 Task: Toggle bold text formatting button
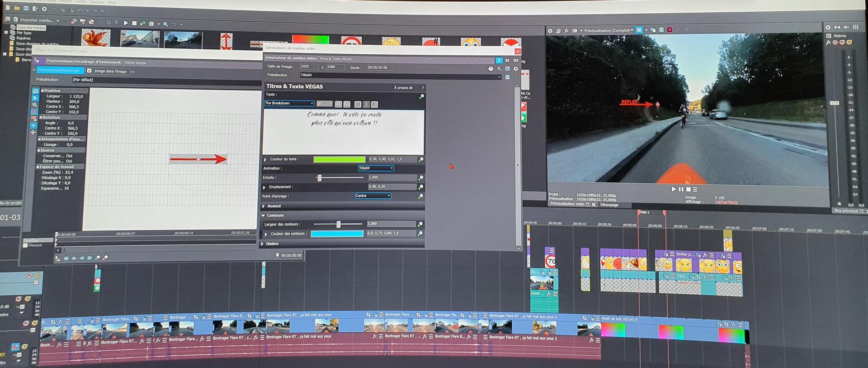338,104
